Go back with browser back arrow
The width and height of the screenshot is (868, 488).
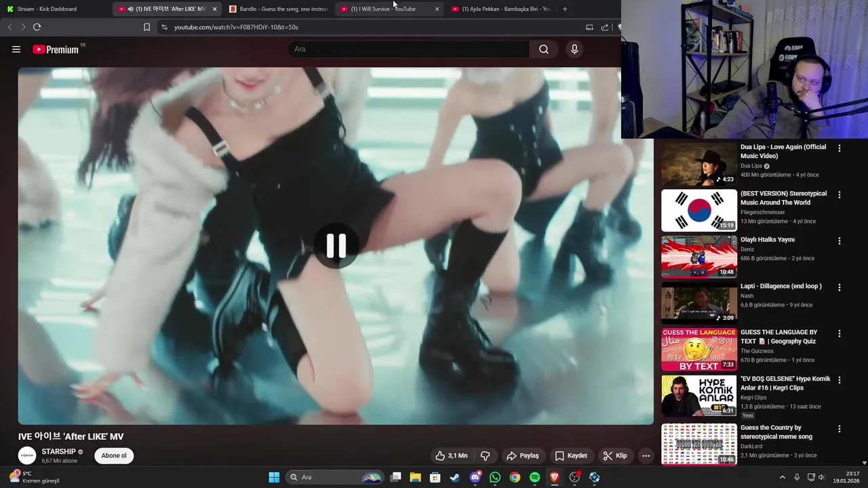[x=9, y=27]
